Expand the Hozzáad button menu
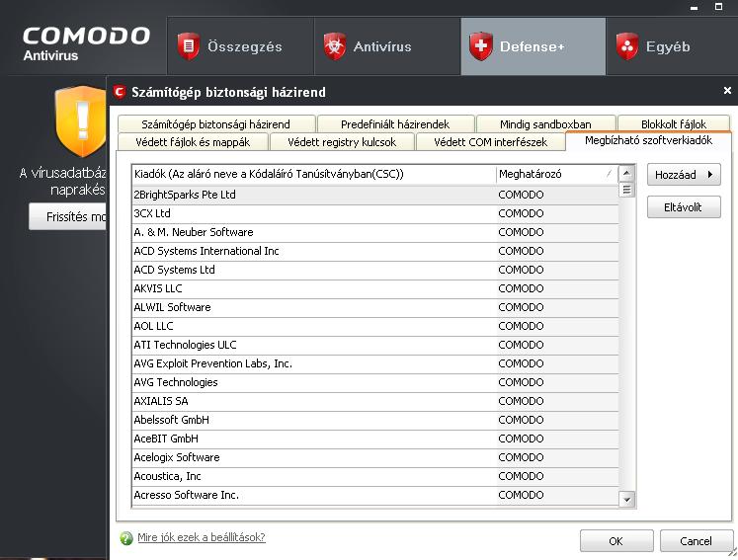Screen dimensions: 738x560 click(684, 175)
